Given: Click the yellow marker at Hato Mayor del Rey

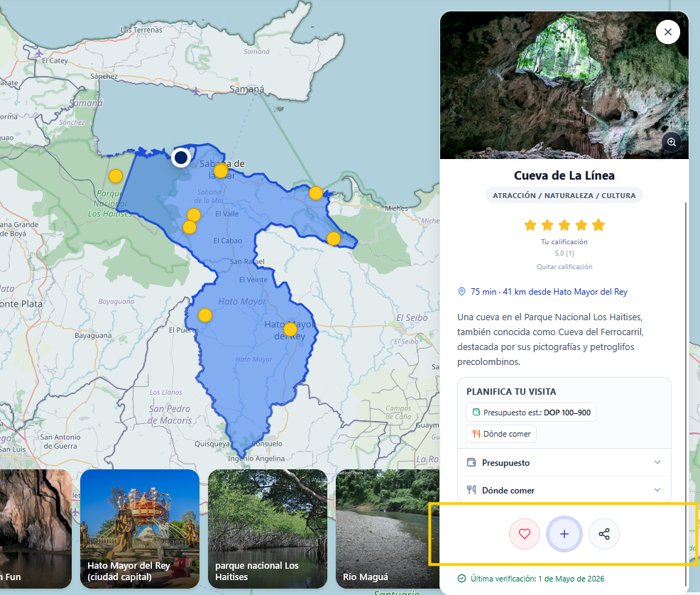Looking at the screenshot, I should pos(290,329).
